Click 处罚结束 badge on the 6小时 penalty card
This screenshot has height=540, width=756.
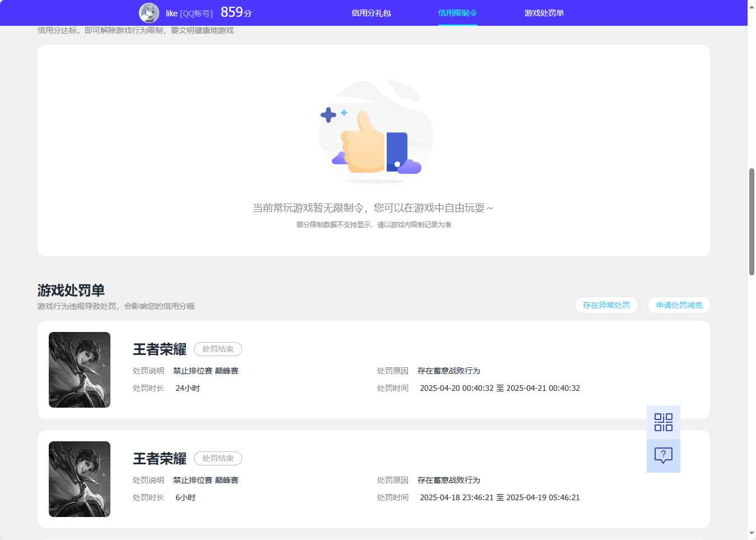[218, 458]
